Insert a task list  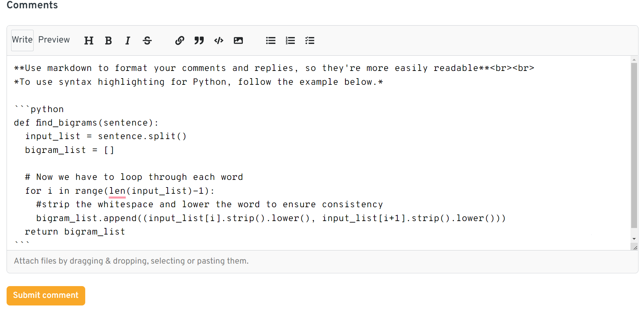pos(310,40)
